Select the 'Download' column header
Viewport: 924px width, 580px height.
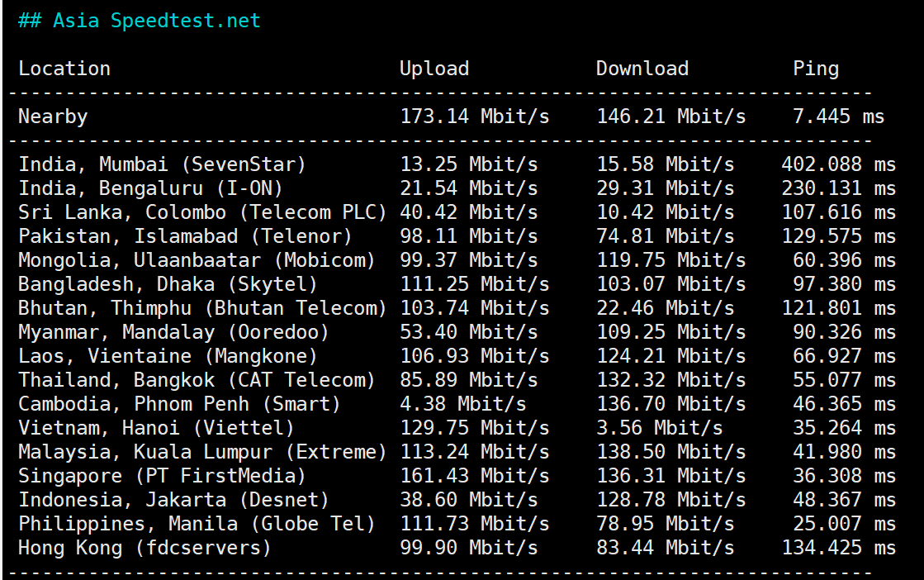[x=642, y=69]
